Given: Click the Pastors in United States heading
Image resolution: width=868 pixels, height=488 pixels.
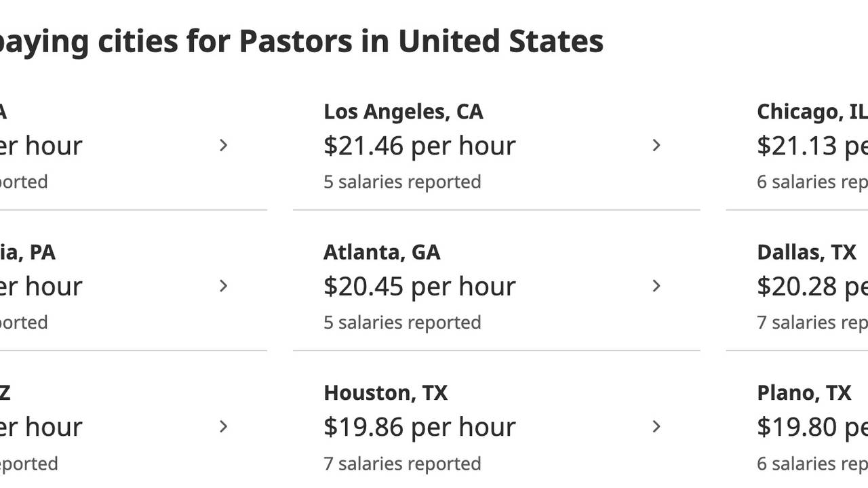Looking at the screenshot, I should tap(302, 41).
